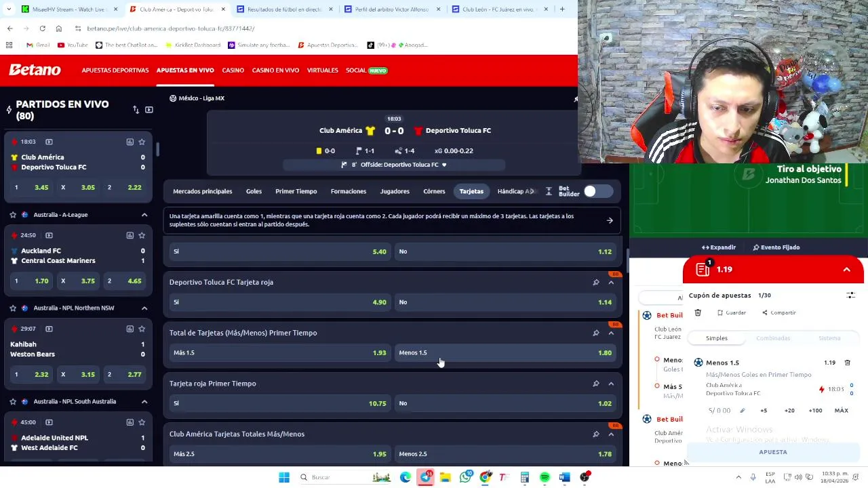Screen dimensions: 868x488
Task: Click live stream filter icon beside Partidos en Vivo
Action: (x=149, y=110)
